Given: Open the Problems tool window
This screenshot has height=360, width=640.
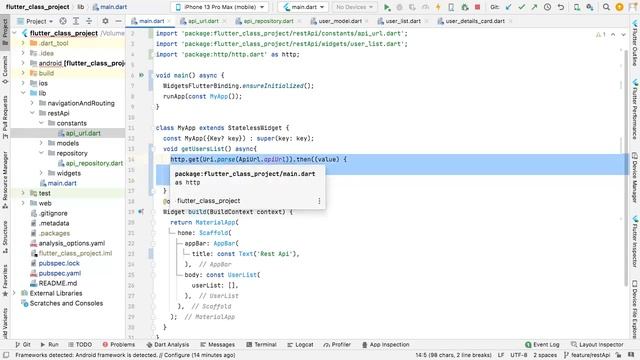Looking at the screenshot, I should [118, 344].
